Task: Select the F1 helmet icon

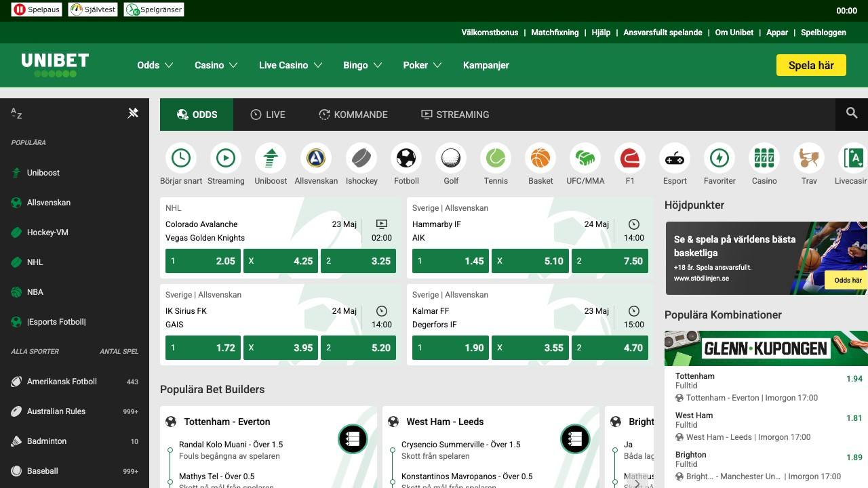Action: 630,158
